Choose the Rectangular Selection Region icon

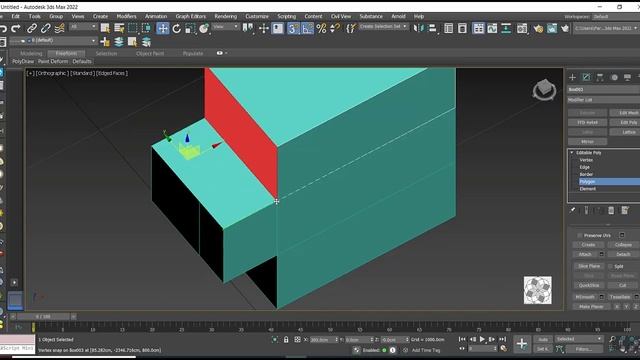[x=133, y=28]
